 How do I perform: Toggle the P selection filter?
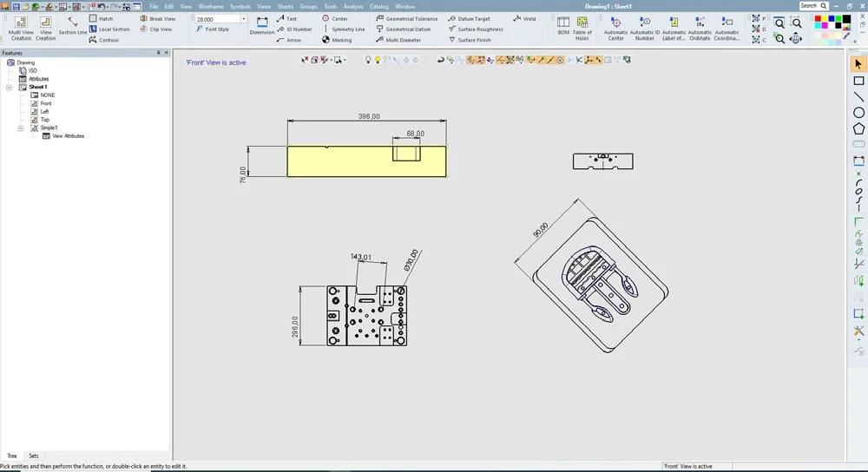coord(759,19)
